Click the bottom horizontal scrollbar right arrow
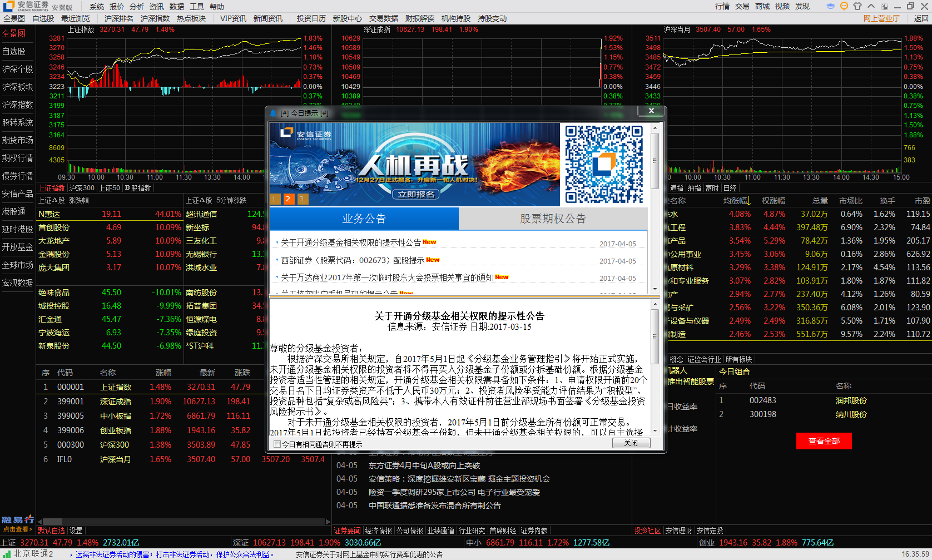The width and height of the screenshot is (932, 560). [x=327, y=522]
